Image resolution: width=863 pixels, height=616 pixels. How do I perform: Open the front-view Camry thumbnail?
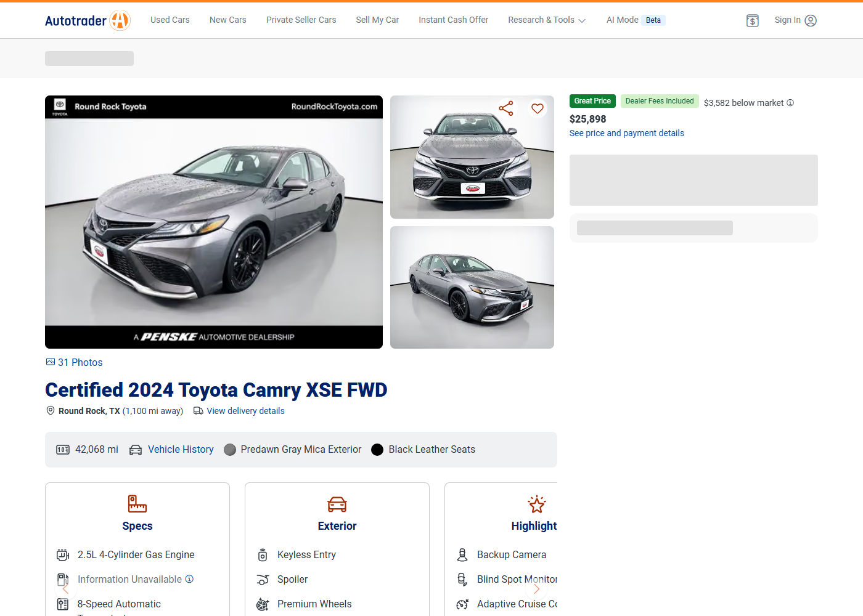[472, 157]
